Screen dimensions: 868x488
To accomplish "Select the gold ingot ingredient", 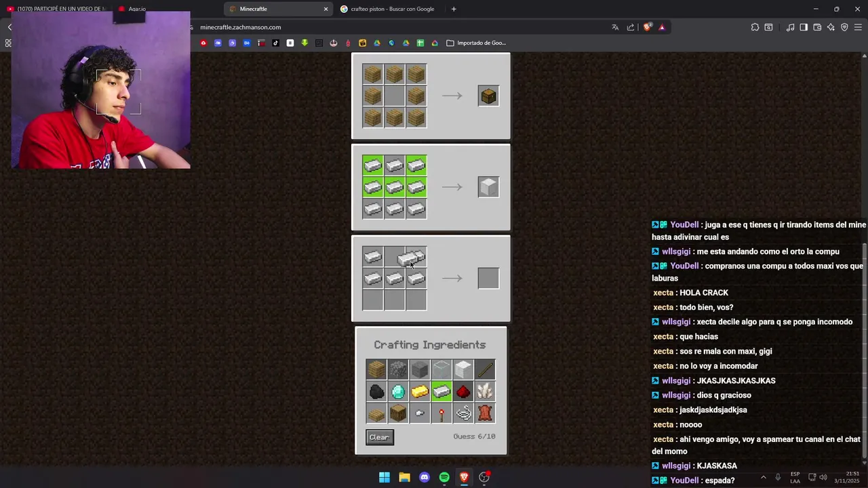I will pyautogui.click(x=420, y=391).
